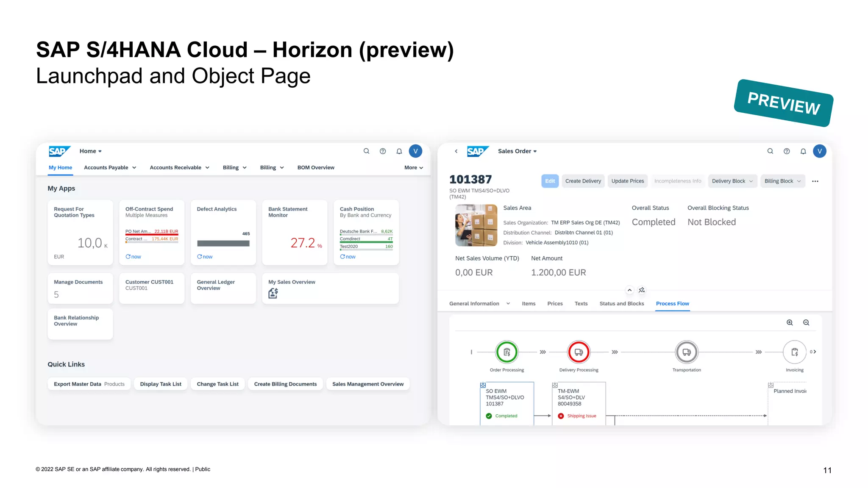
Task: Open the SO EWM 101387 process flow card
Action: 507,403
